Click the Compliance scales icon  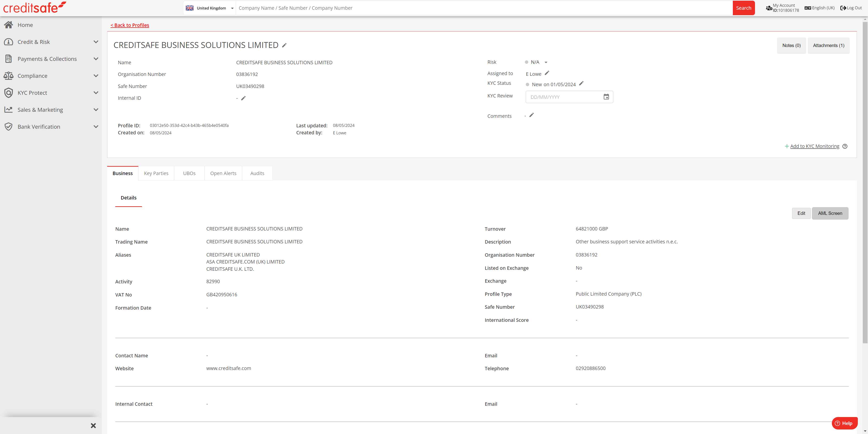(x=8, y=76)
